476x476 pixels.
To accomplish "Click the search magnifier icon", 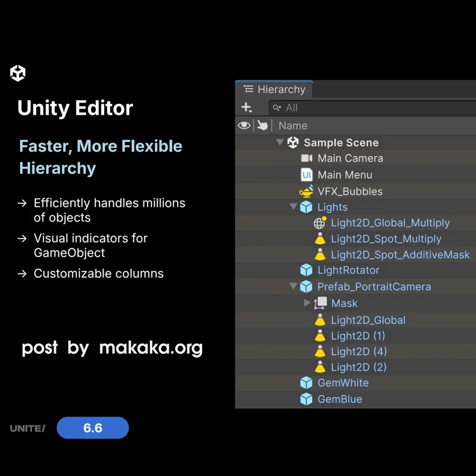I will coord(277,107).
